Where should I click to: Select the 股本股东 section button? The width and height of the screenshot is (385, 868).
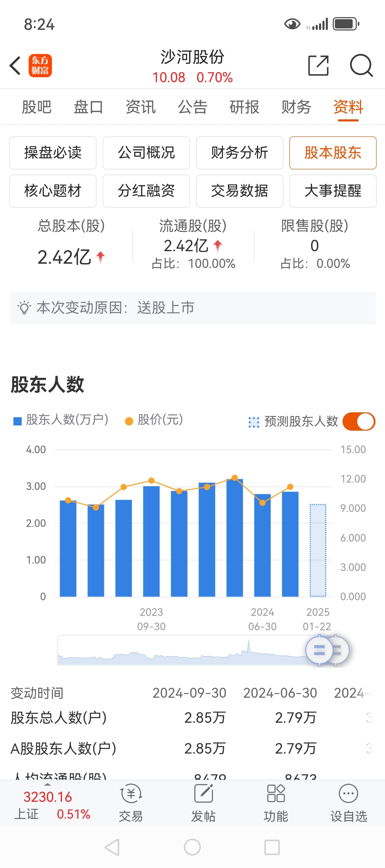tap(333, 153)
